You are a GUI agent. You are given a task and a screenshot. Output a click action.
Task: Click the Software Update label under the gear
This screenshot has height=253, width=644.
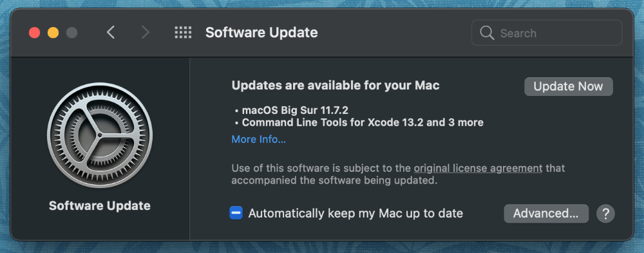pos(100,205)
